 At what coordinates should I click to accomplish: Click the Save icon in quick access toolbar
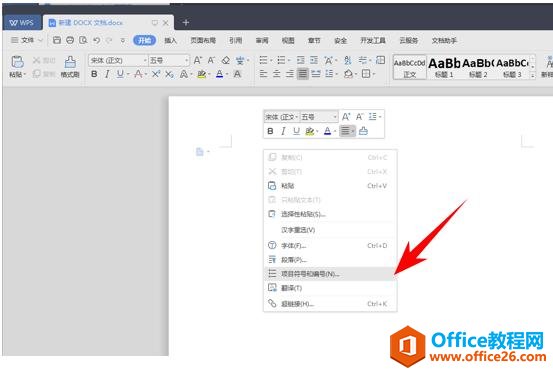point(57,40)
